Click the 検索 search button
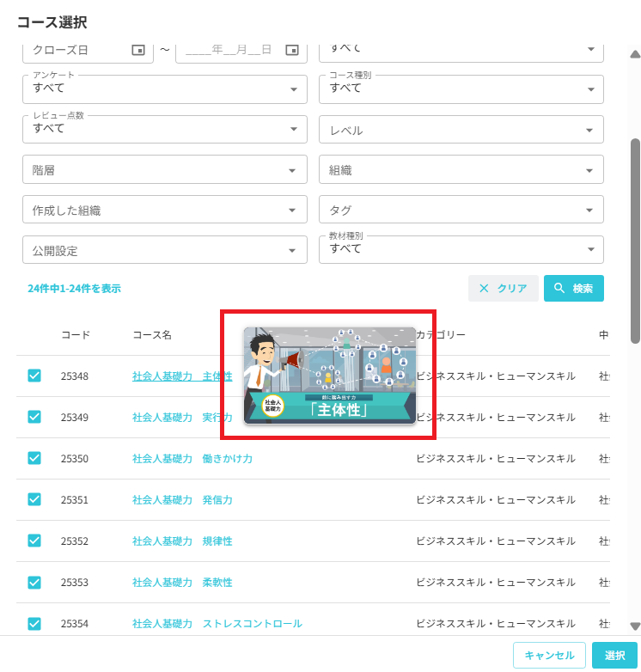 point(574,289)
